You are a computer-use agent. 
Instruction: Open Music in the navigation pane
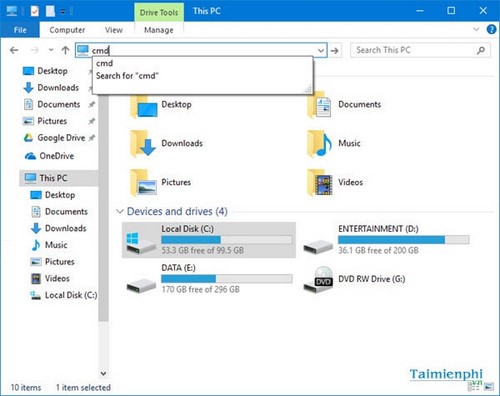[x=56, y=245]
